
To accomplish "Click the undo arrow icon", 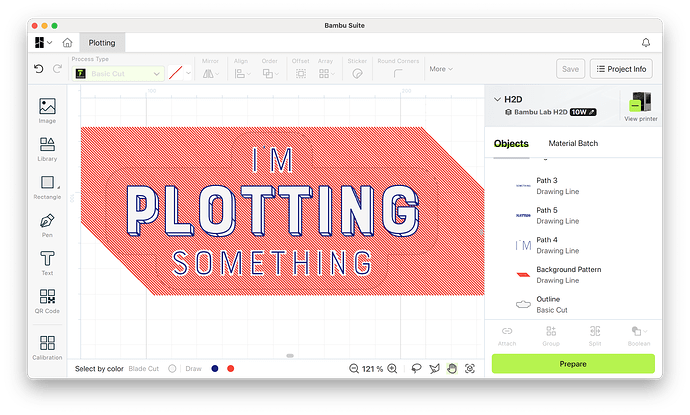I will (39, 69).
